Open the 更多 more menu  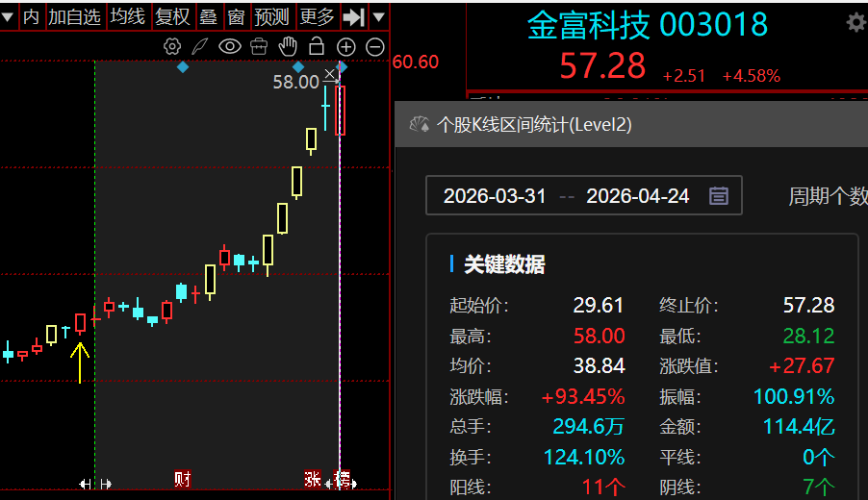318,17
